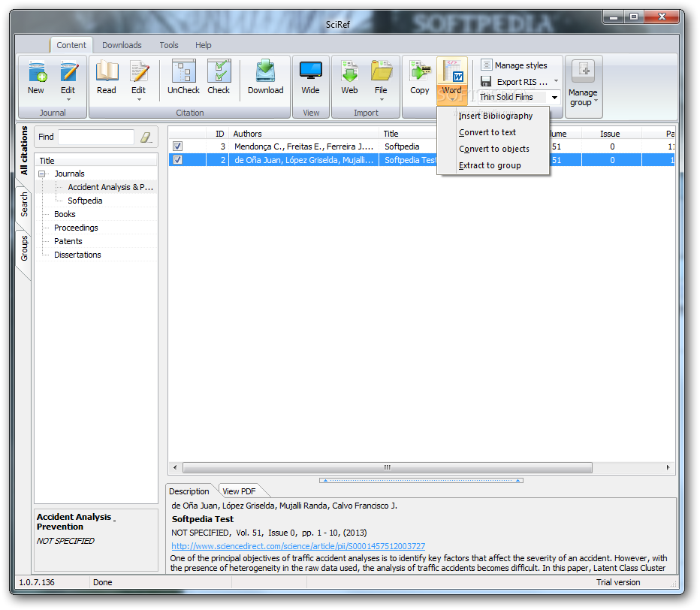The width and height of the screenshot is (700, 610).
Task: Select the All citations side tab
Action: tap(24, 150)
